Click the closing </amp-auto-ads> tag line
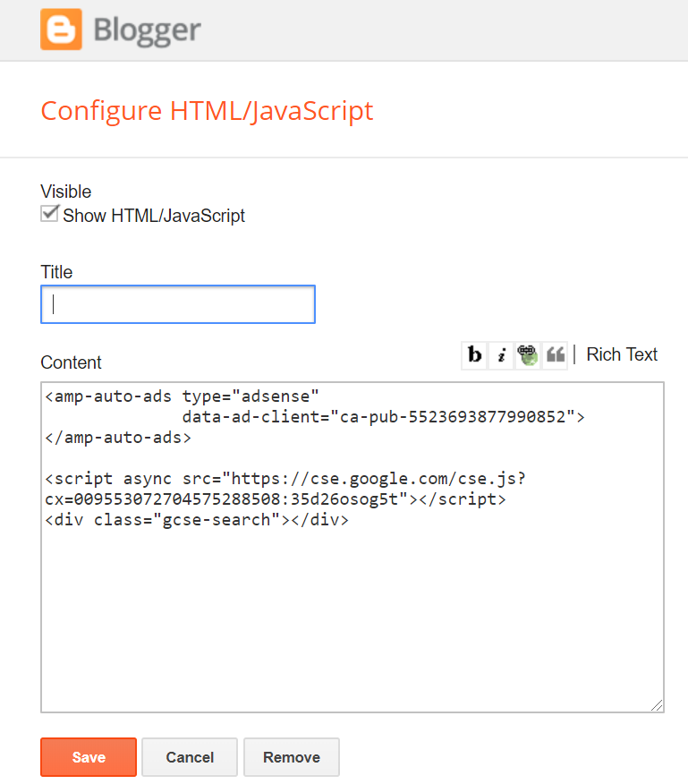Screen dimensions: 688x784 pos(118,438)
